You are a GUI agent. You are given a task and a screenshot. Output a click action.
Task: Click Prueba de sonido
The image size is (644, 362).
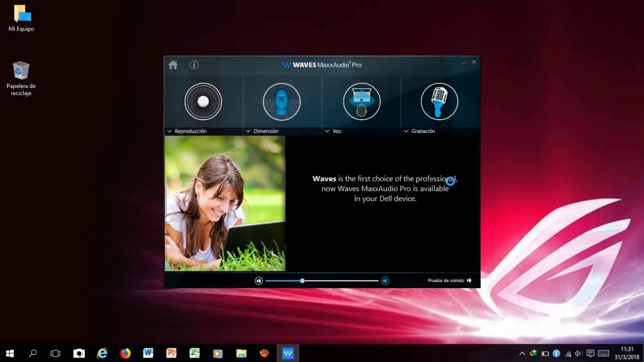point(445,281)
